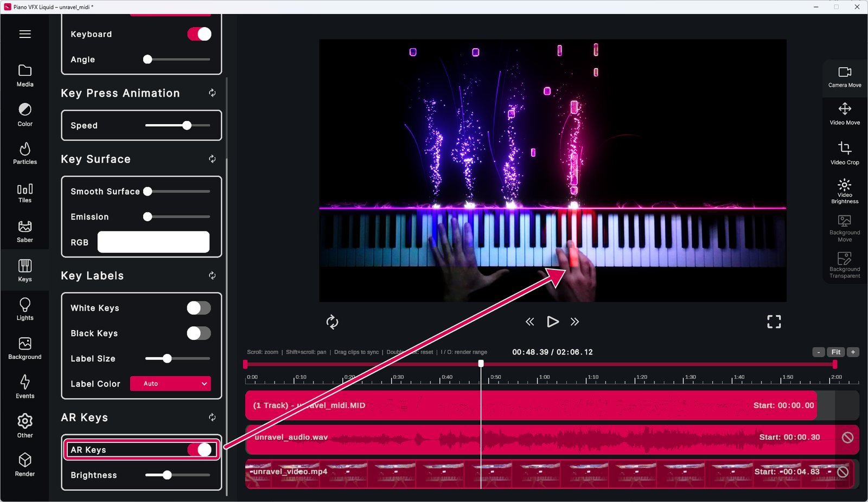868x502 pixels.
Task: Skip backward in the preview
Action: pyautogui.click(x=530, y=322)
